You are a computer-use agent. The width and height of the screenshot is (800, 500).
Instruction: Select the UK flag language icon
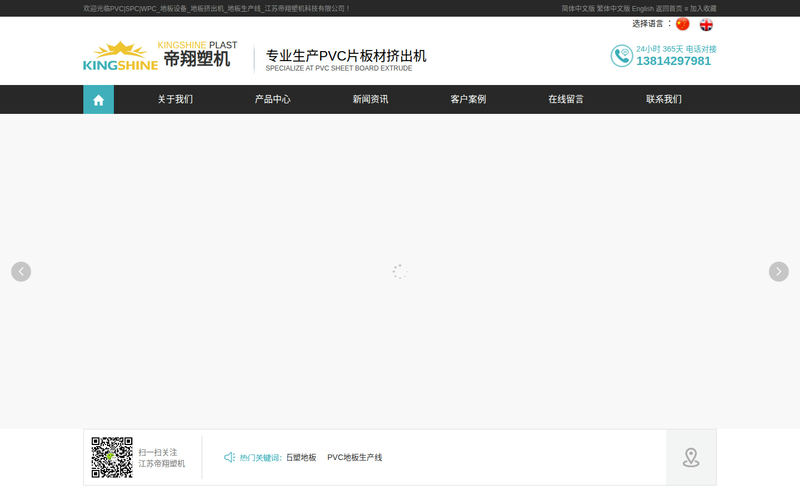(x=706, y=24)
